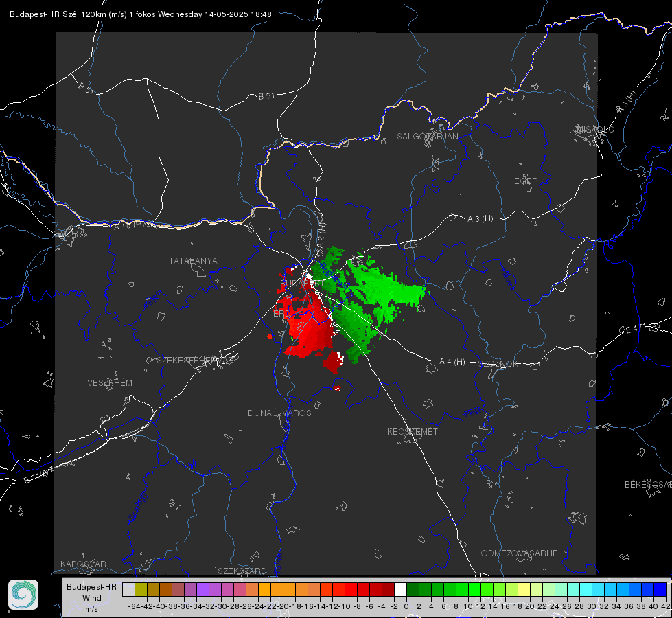Screen dimensions: 672x618
Task: Click the DUNAÚJVÁROS city label
Action: click(x=279, y=413)
